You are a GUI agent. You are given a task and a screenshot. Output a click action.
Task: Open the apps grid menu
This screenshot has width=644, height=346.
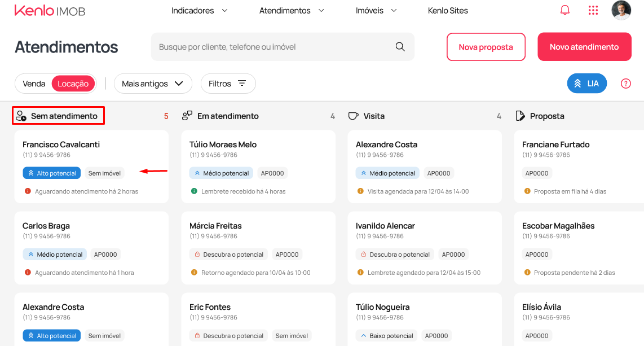point(593,10)
